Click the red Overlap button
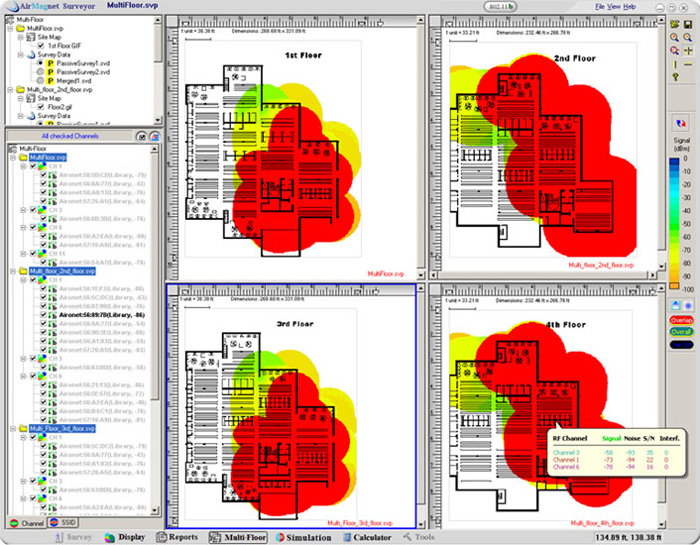The width and height of the screenshot is (700, 545). pos(680,320)
